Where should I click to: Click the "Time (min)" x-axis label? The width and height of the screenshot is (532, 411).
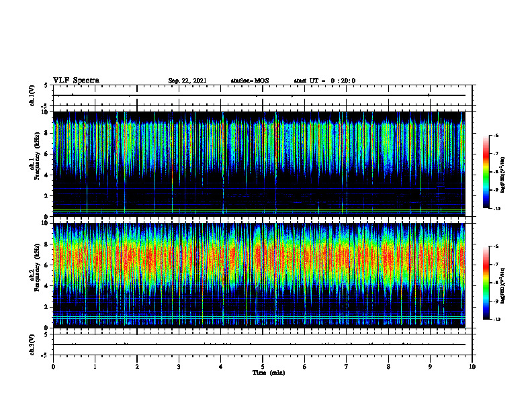(269, 373)
